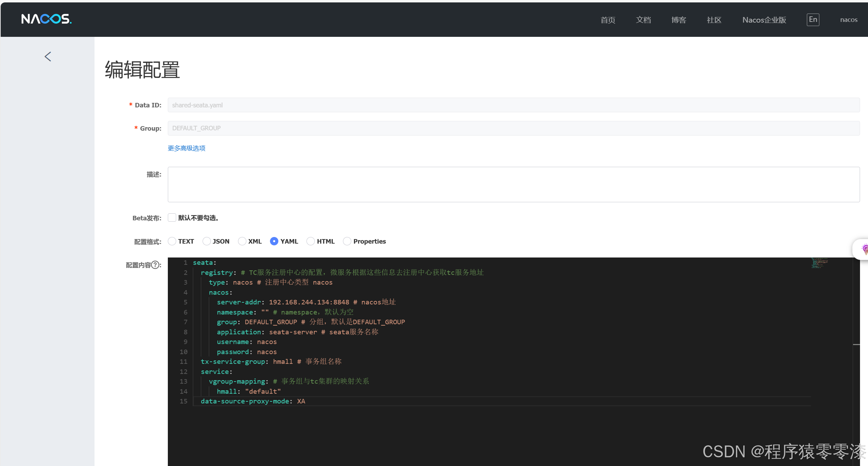Select TEXT format radio button
The height and width of the screenshot is (466, 868).
(x=172, y=241)
